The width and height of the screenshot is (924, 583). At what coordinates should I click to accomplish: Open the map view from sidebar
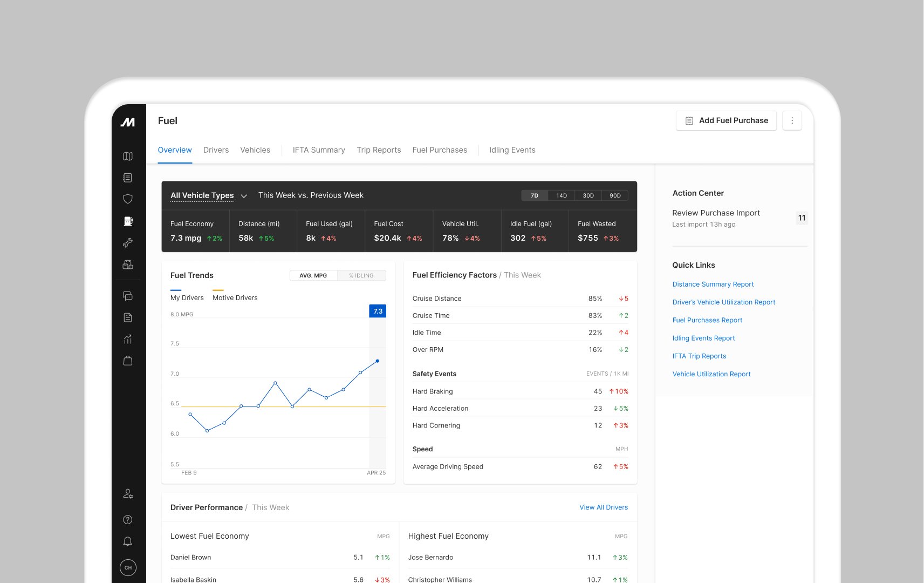click(128, 156)
